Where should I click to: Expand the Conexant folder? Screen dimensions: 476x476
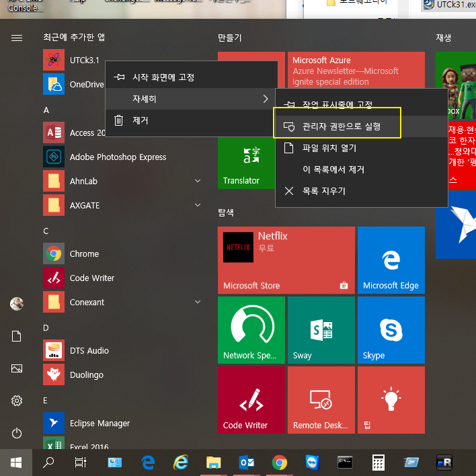198,302
